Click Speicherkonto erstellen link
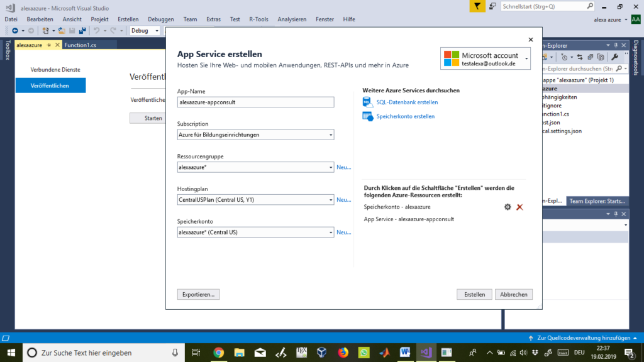 tap(406, 116)
